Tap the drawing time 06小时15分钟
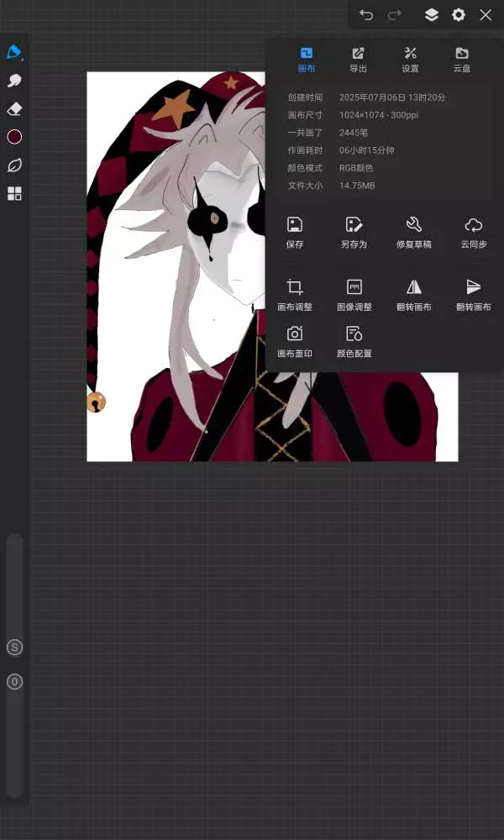This screenshot has width=504, height=840. (x=367, y=150)
